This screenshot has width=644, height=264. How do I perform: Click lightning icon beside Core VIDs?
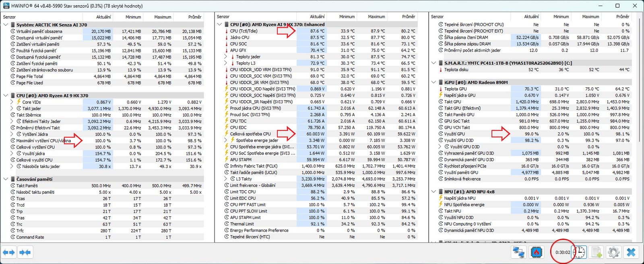click(x=19, y=102)
